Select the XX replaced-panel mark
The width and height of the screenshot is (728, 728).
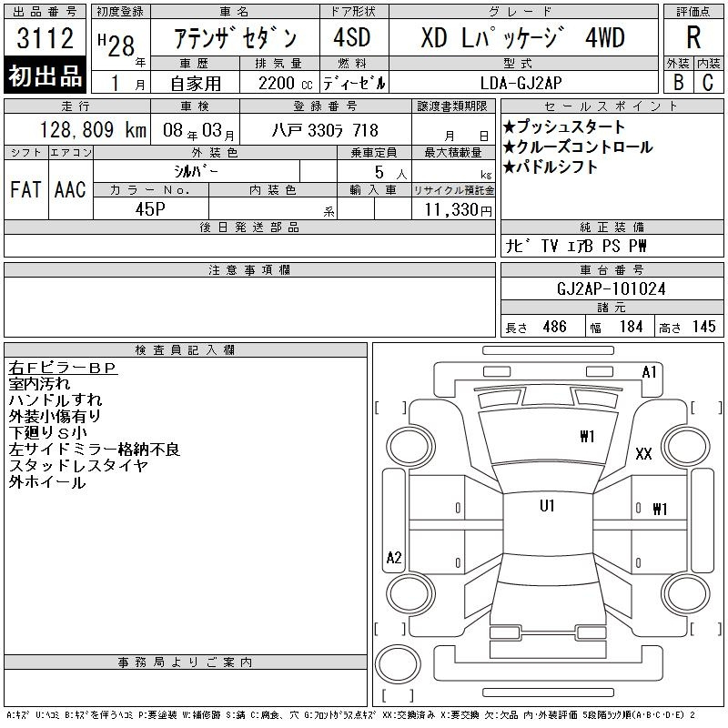[643, 454]
